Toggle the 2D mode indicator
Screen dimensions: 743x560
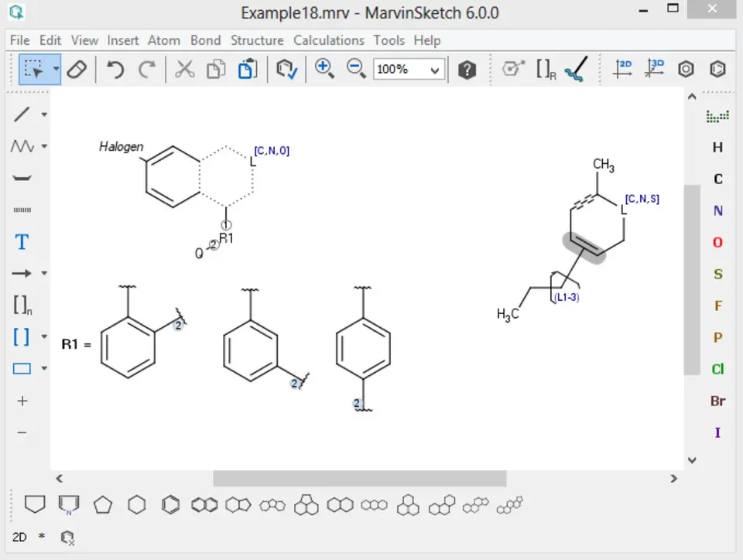coord(19,538)
